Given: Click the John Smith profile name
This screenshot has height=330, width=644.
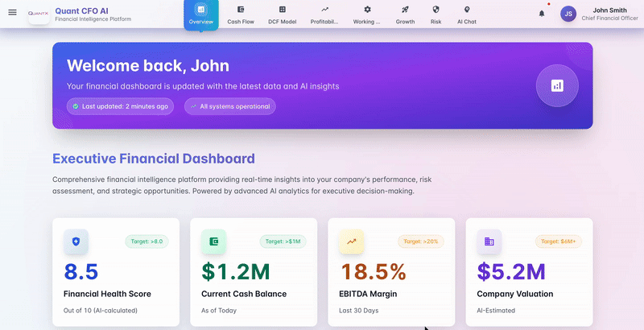Looking at the screenshot, I should pyautogui.click(x=609, y=10).
